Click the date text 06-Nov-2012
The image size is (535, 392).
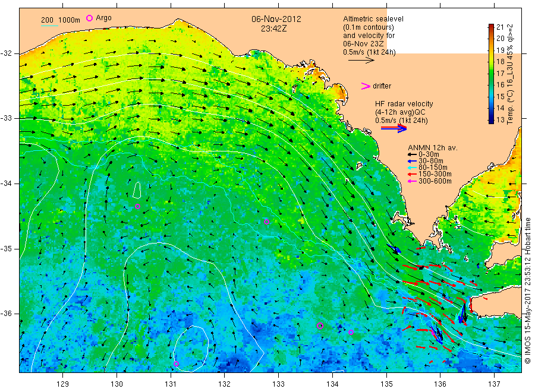[x=276, y=19]
